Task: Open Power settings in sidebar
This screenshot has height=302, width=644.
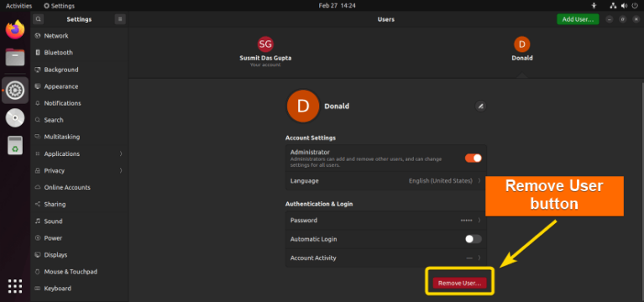Action: 79,238
